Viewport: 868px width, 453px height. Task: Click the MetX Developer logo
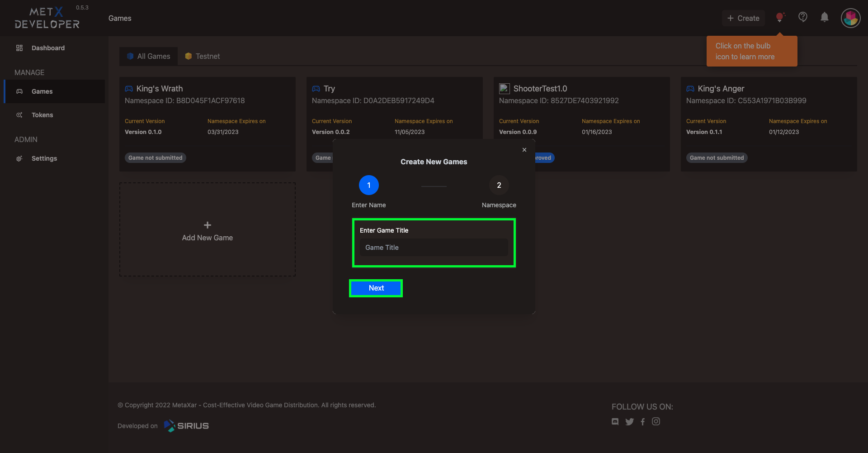47,18
